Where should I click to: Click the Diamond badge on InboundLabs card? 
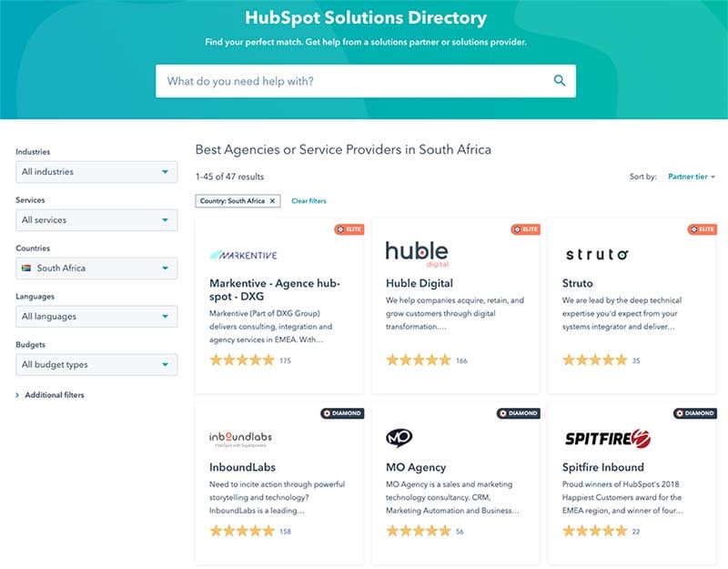(342, 413)
